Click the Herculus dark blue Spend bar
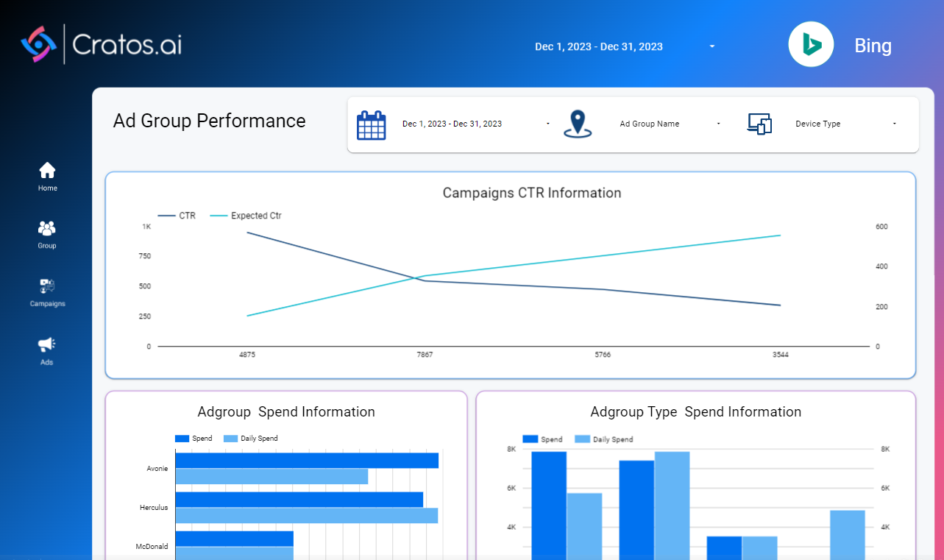Viewport: 944px width, 560px height. coord(299,500)
